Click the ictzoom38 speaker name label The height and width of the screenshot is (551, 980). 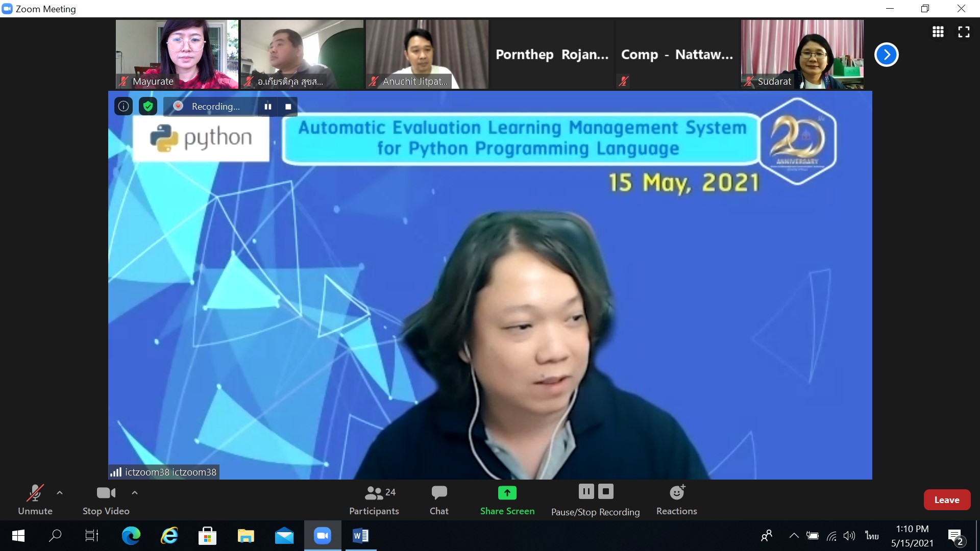coord(170,472)
